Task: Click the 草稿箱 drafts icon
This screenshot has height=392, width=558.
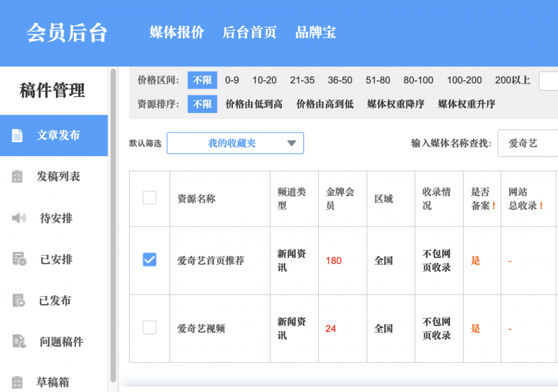Action: pos(18,382)
